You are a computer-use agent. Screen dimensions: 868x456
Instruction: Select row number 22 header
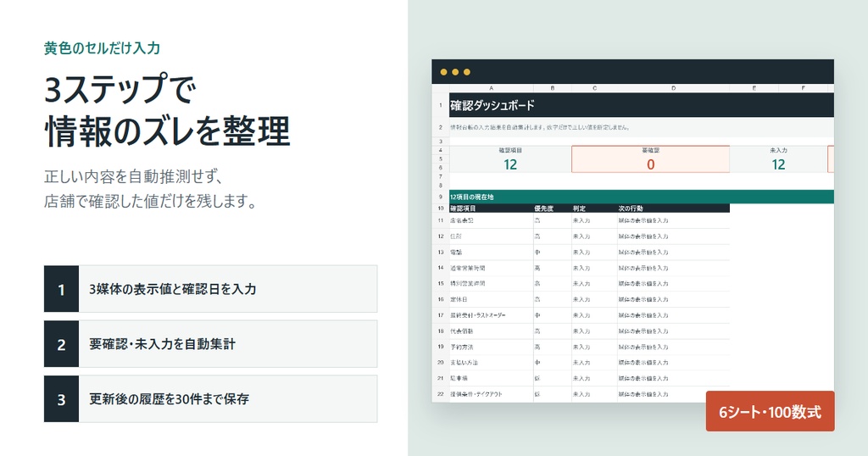pos(441,394)
